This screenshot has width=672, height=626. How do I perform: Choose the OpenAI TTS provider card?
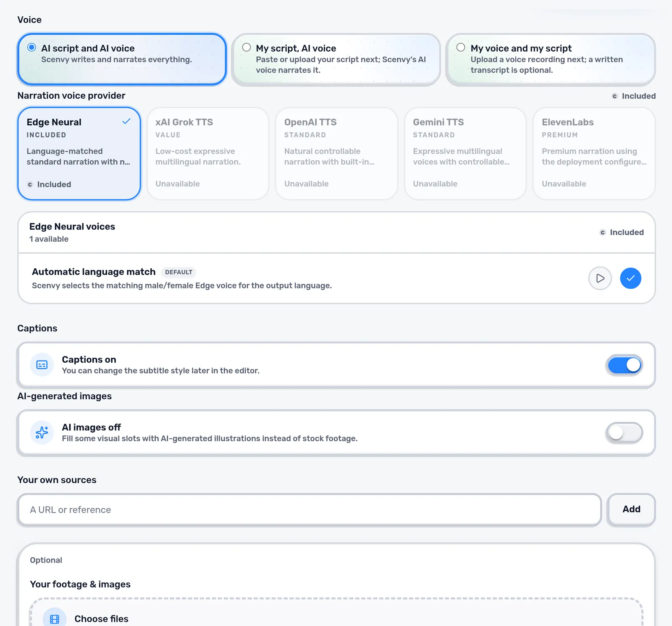click(336, 154)
